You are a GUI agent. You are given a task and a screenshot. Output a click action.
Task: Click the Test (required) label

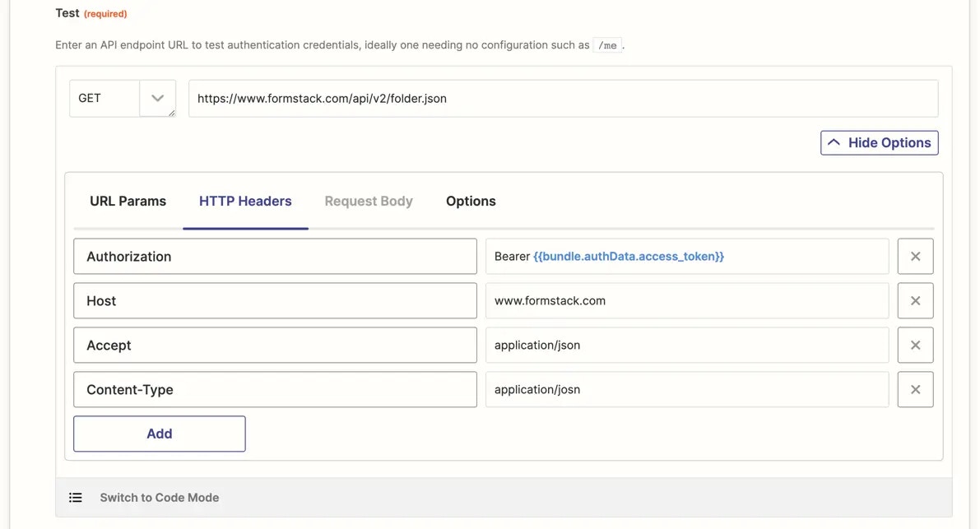coord(91,13)
